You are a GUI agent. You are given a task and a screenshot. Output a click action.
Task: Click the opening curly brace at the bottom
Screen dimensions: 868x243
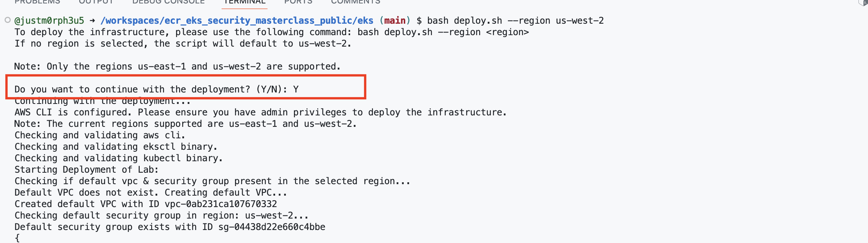point(17,238)
